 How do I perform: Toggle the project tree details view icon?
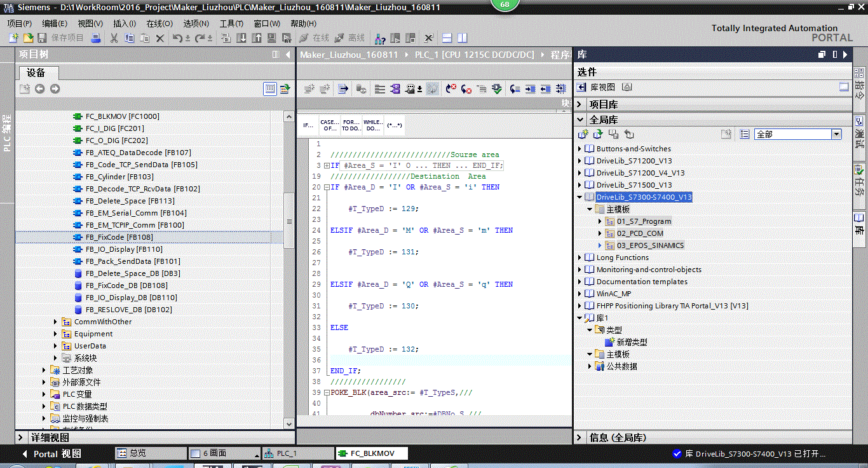pyautogui.click(x=269, y=89)
